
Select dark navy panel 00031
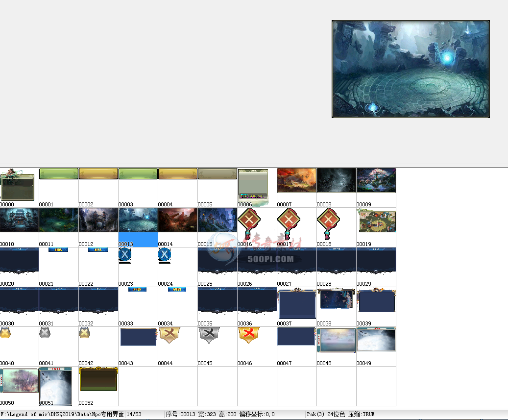tap(59, 301)
